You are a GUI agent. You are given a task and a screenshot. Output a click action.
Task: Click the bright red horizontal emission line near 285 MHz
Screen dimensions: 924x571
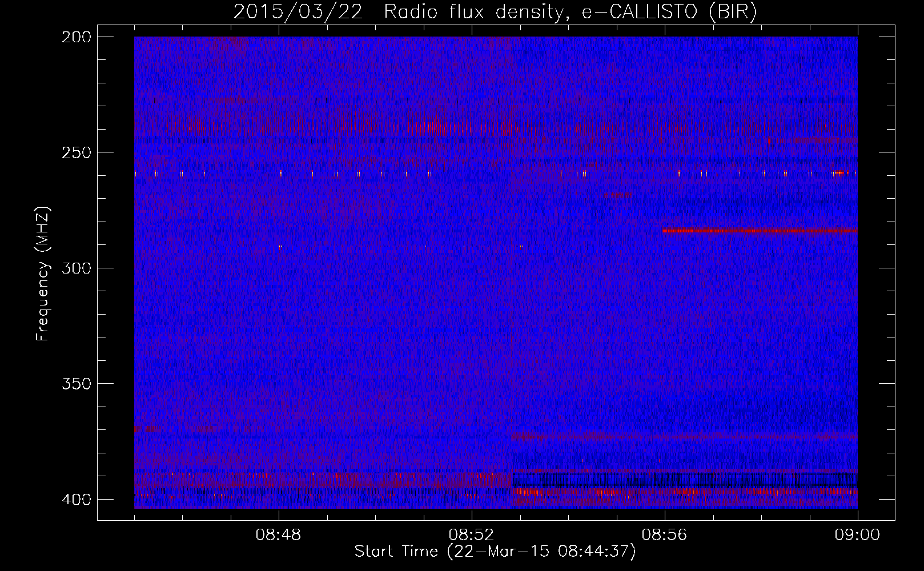[760, 231]
